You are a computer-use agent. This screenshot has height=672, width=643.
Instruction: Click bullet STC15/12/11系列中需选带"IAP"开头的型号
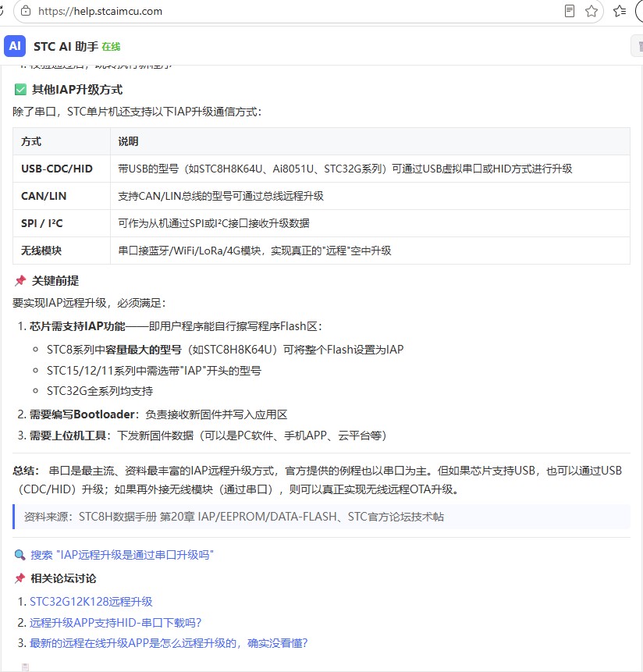coord(154,371)
